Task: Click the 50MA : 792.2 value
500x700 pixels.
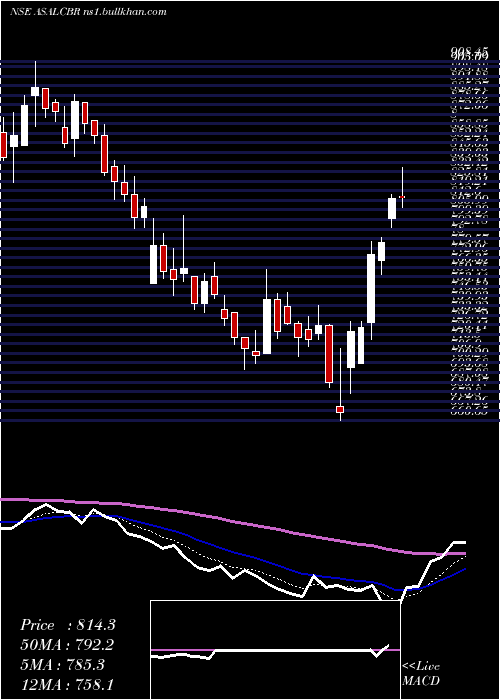Action: [67, 645]
